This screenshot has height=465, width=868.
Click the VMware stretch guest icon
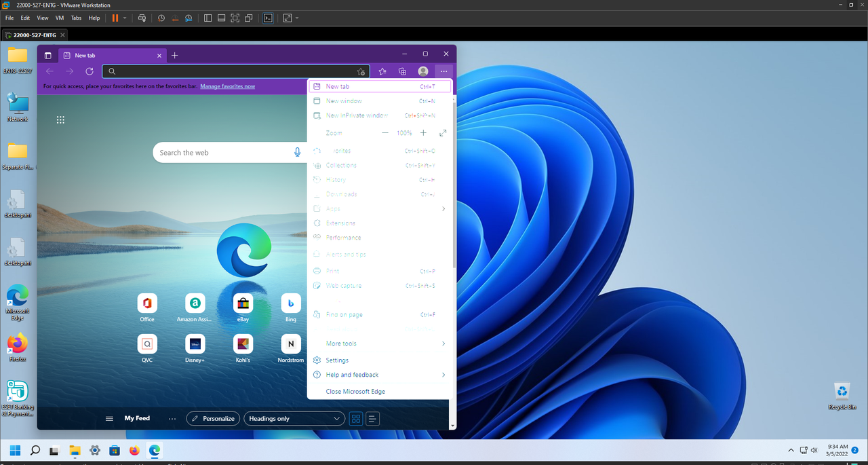pos(288,18)
